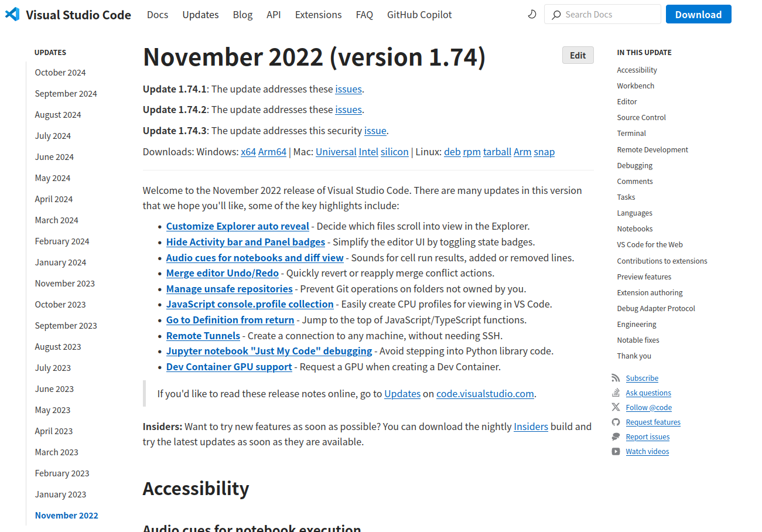Image resolution: width=762 pixels, height=532 pixels.
Task: Open Customize Explorer auto reveal link
Action: (x=238, y=226)
